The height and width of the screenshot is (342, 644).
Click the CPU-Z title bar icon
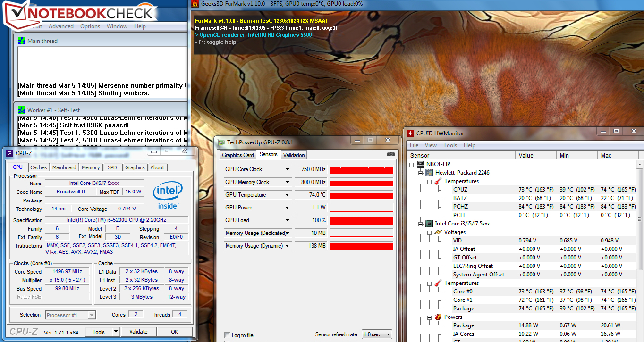click(x=9, y=153)
